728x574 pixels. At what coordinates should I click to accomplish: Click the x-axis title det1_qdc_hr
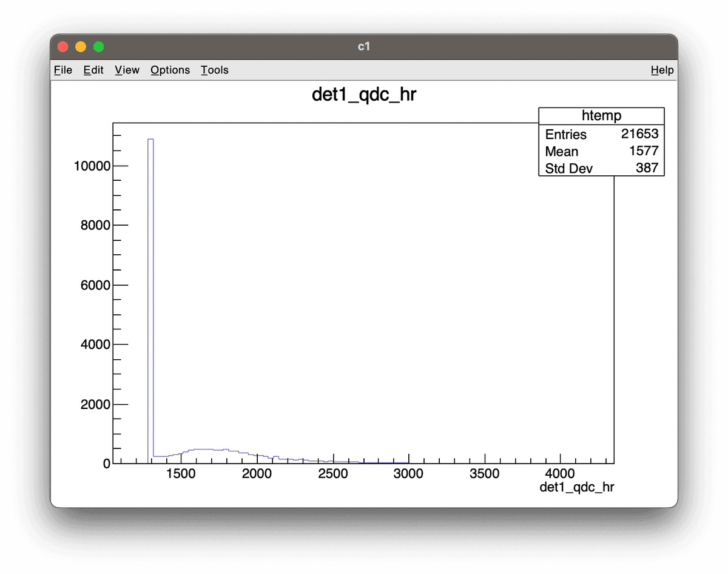[x=577, y=487]
